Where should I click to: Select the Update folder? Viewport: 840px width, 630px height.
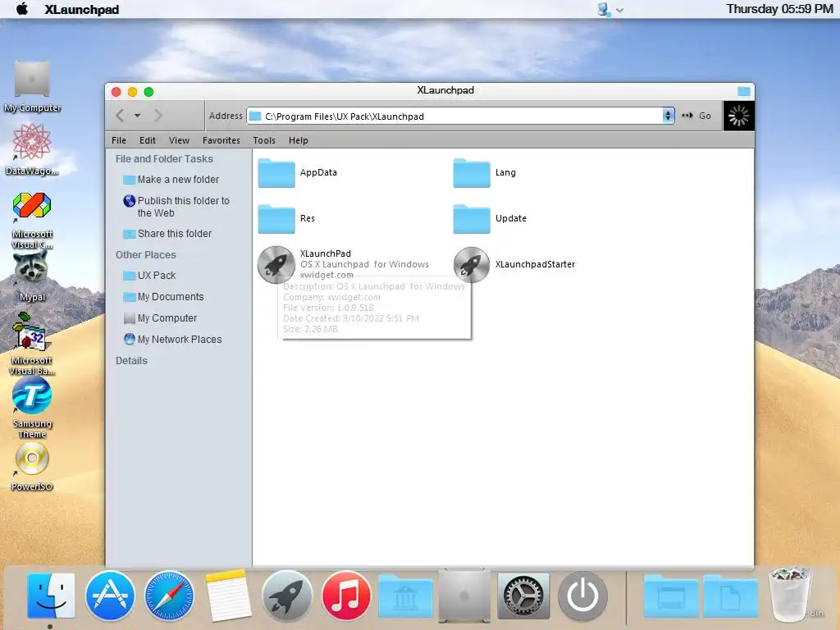(x=491, y=218)
